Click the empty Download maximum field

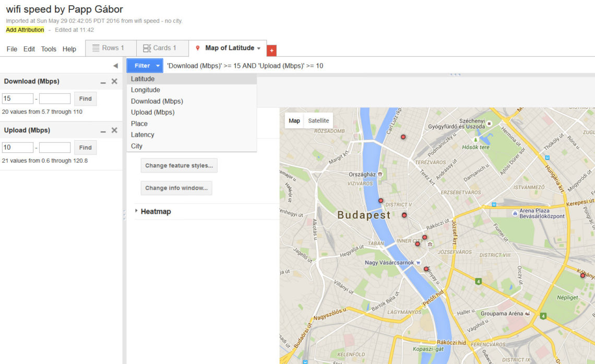point(55,99)
